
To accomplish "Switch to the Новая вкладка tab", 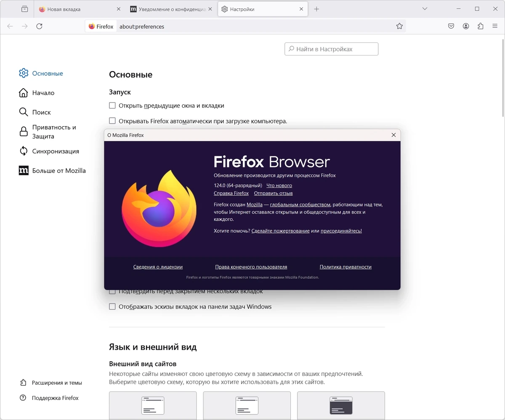I will pyautogui.click(x=79, y=9).
